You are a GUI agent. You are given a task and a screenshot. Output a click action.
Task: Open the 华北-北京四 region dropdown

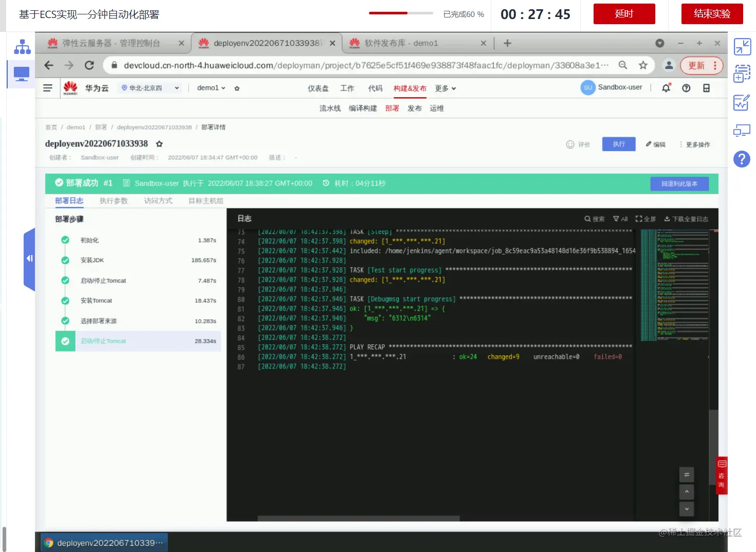150,88
